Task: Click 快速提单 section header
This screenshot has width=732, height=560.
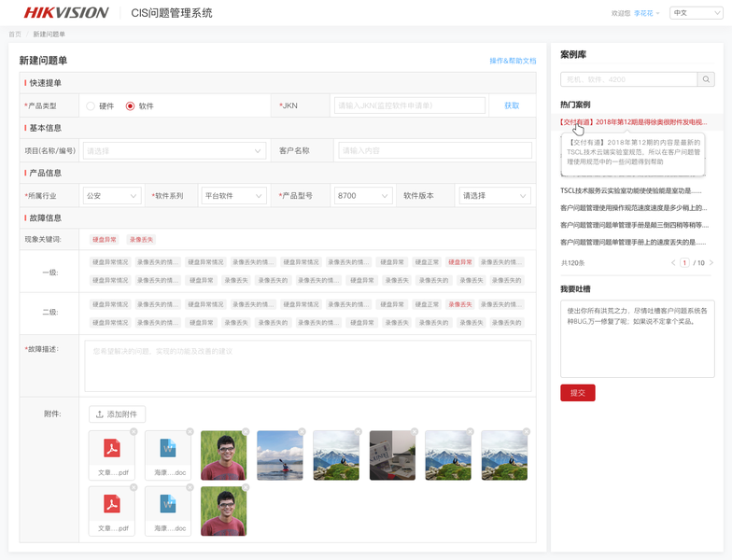Action: click(45, 82)
